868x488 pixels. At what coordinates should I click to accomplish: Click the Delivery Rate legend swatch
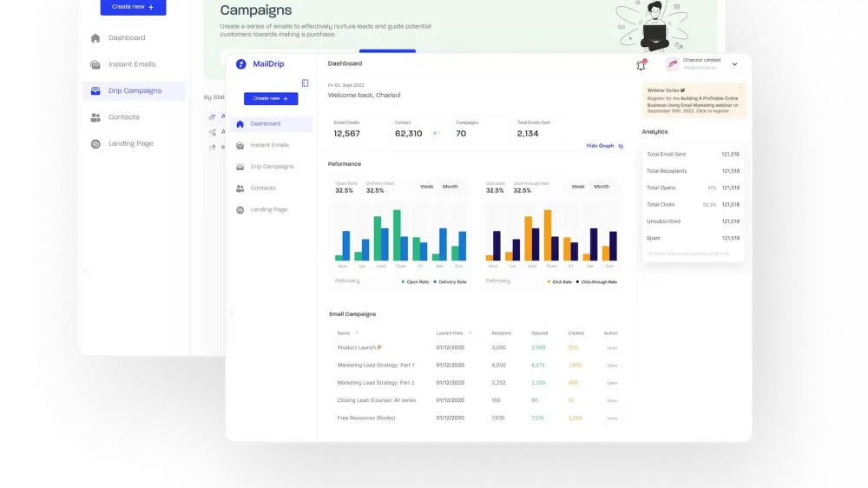(435, 282)
